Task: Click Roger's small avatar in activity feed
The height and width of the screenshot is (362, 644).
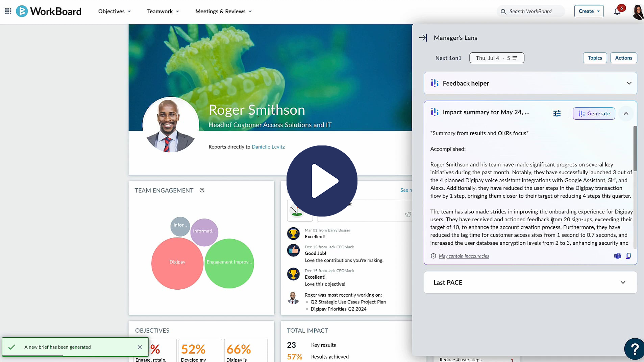Action: (x=293, y=298)
